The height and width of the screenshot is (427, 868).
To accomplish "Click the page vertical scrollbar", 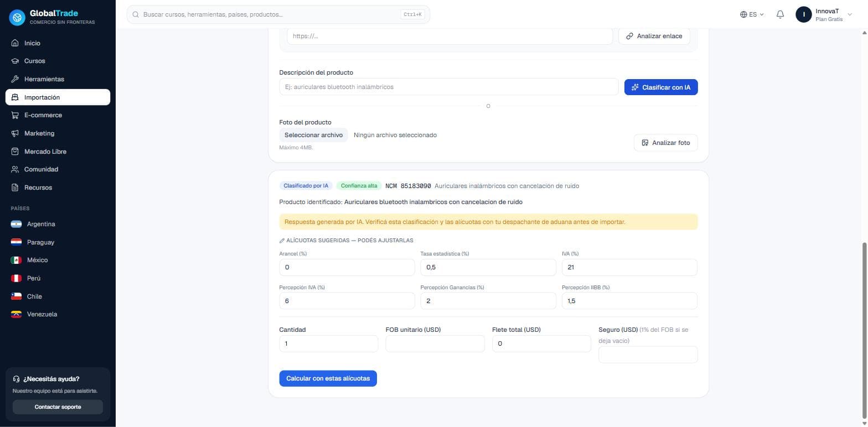I will [x=864, y=330].
